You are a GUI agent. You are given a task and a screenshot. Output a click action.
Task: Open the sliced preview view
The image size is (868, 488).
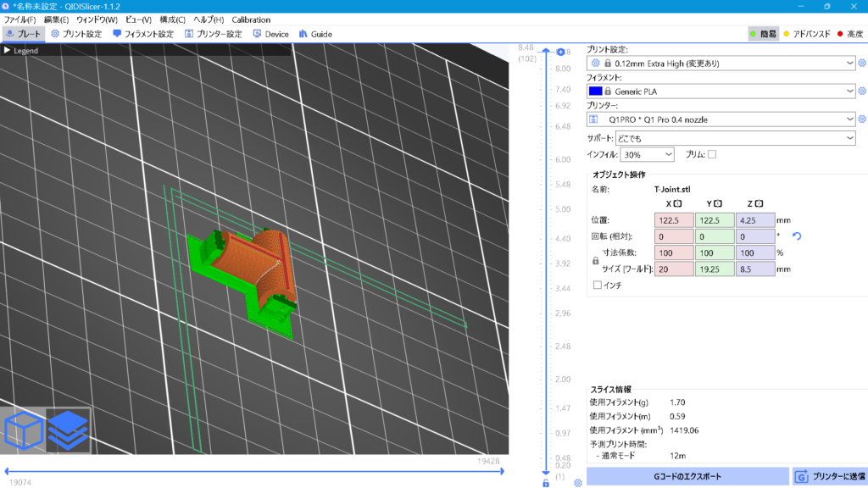coord(70,430)
